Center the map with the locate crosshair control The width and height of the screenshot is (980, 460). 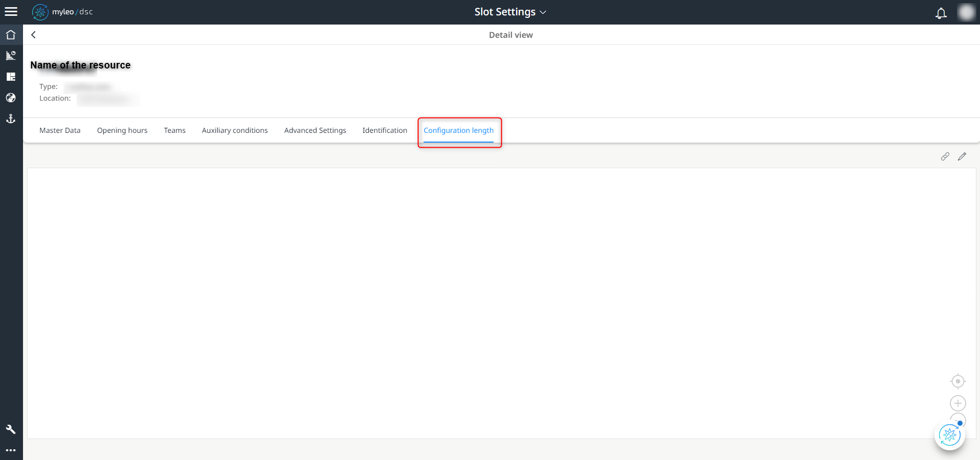[958, 381]
